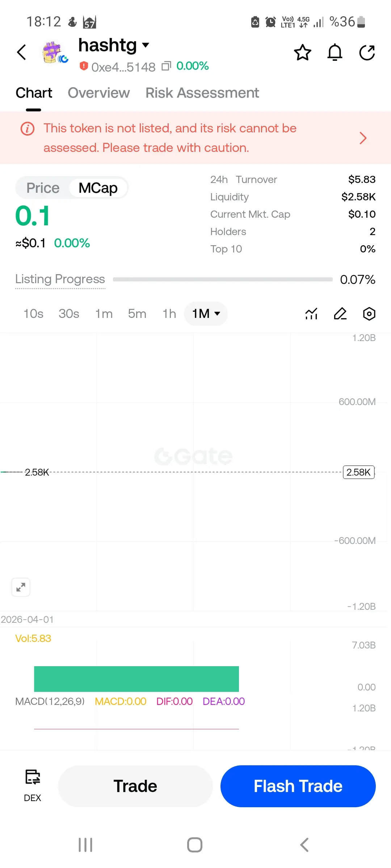Switch display to MCap mode
Image resolution: width=391 pixels, height=868 pixels.
(98, 188)
